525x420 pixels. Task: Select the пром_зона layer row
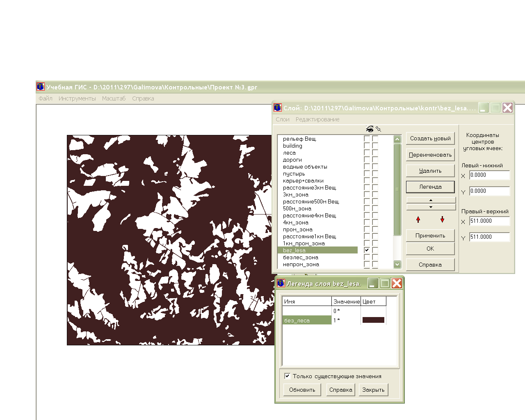click(318, 230)
